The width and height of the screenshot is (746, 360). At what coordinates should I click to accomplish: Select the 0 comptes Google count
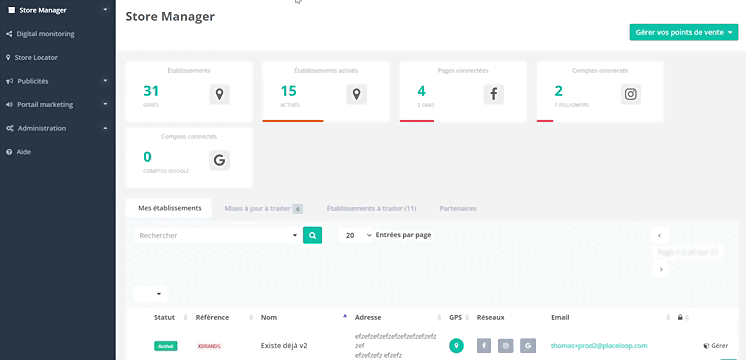click(147, 157)
